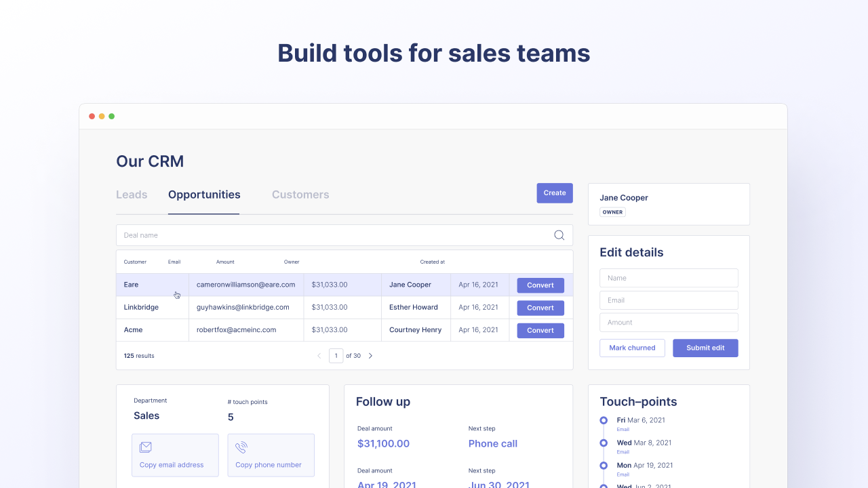Go to next page with right chevron
Image resolution: width=868 pixels, height=488 pixels.
pyautogui.click(x=370, y=356)
